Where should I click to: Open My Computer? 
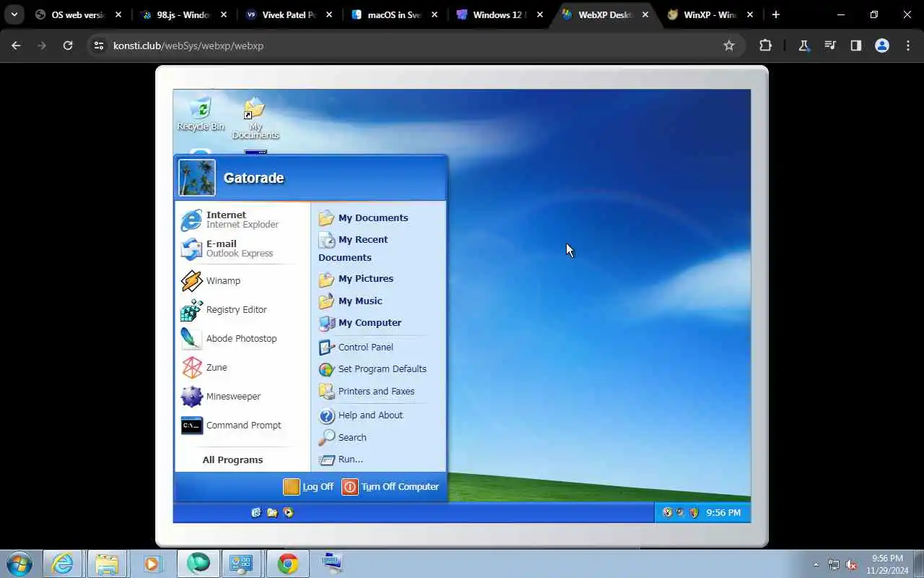(359, 322)
